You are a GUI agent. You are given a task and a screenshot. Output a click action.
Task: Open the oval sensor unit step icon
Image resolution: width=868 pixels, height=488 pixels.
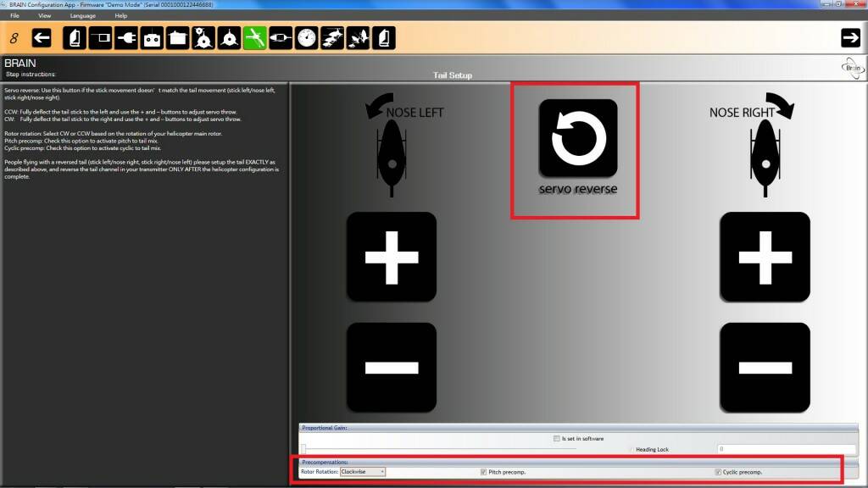coord(281,38)
